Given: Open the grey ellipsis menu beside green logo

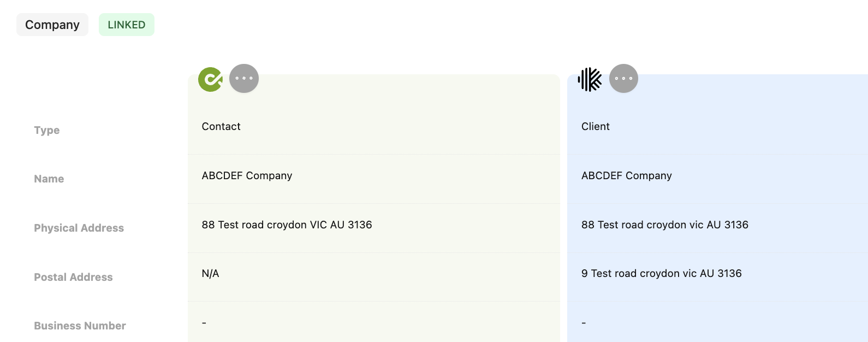Looking at the screenshot, I should click(x=244, y=78).
